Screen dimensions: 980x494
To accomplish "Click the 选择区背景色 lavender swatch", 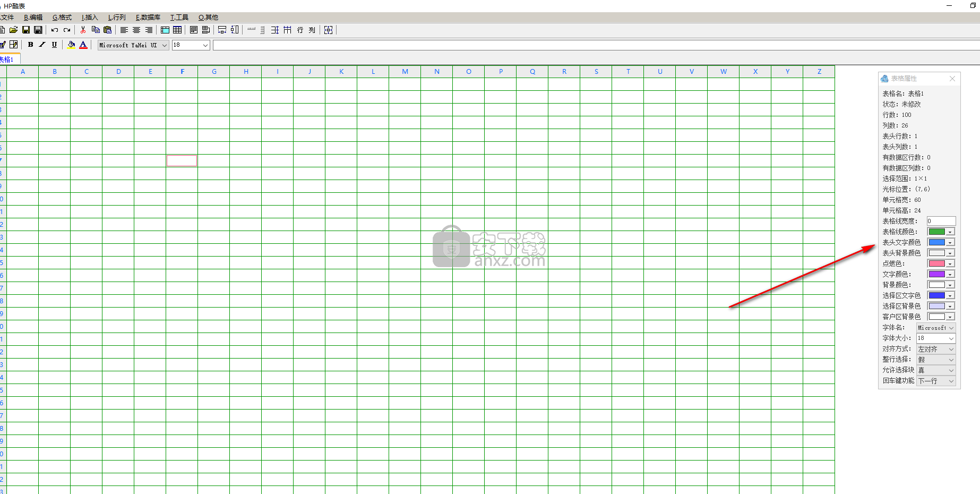I will 937,306.
